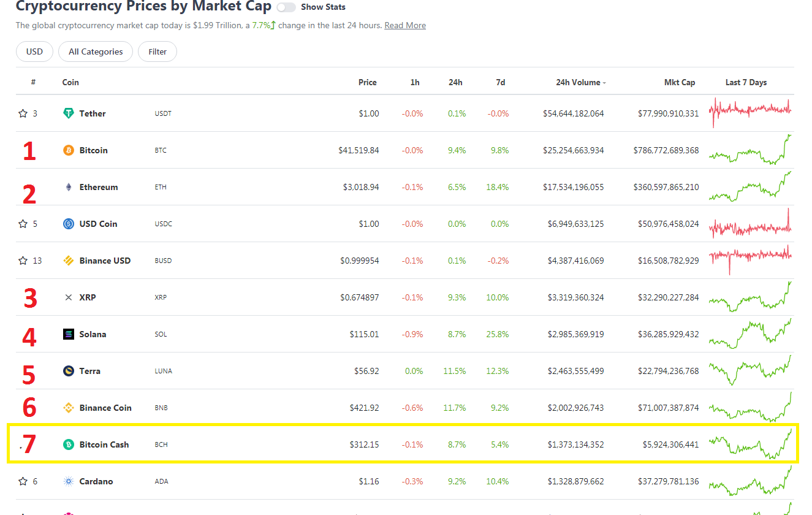Open the USD currency selector

(x=34, y=51)
